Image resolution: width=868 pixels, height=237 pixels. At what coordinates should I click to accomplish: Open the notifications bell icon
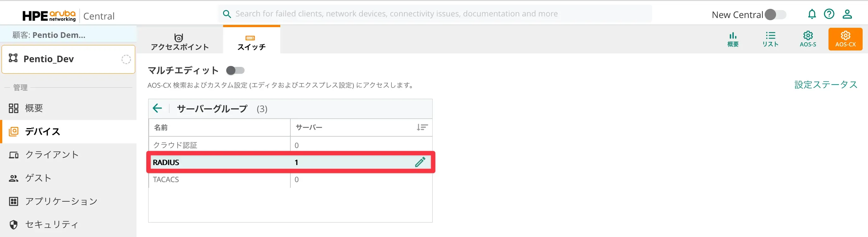tap(812, 14)
